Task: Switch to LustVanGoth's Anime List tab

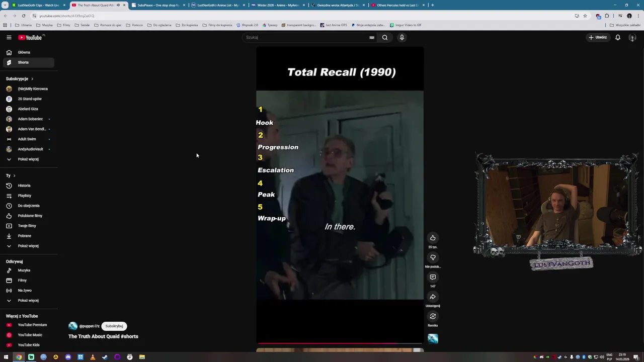Action: tap(218, 5)
